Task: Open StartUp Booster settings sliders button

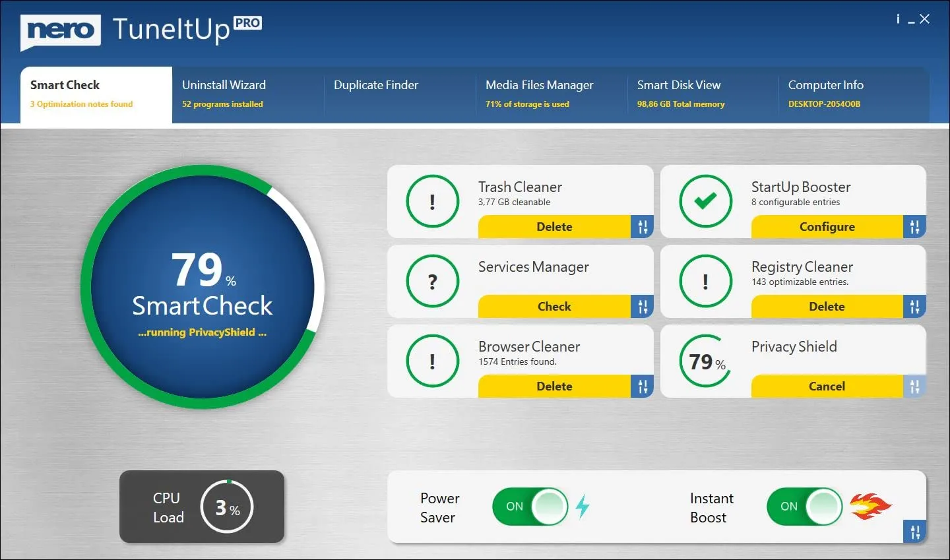Action: tap(914, 227)
